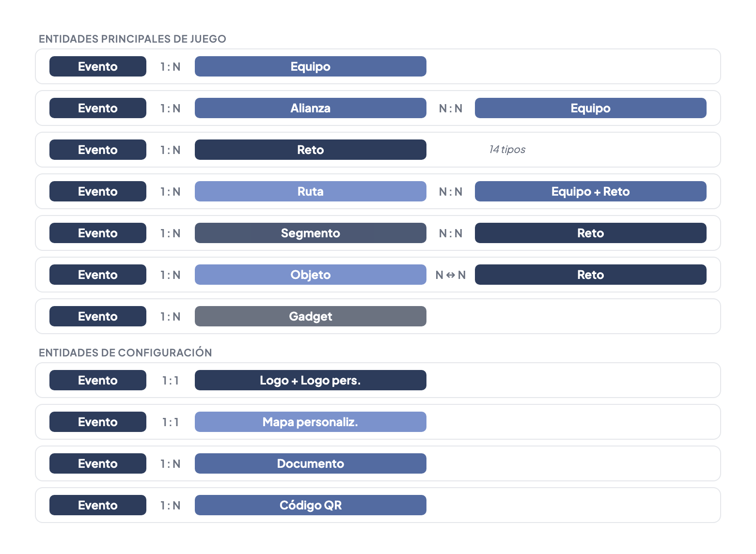Click the Segmento entity block

pos(310,233)
